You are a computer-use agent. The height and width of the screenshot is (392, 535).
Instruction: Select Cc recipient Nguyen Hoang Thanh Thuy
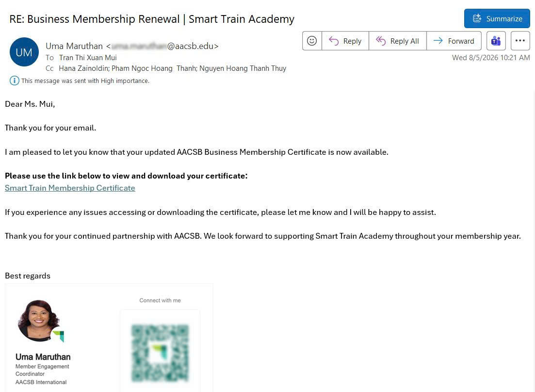[243, 68]
